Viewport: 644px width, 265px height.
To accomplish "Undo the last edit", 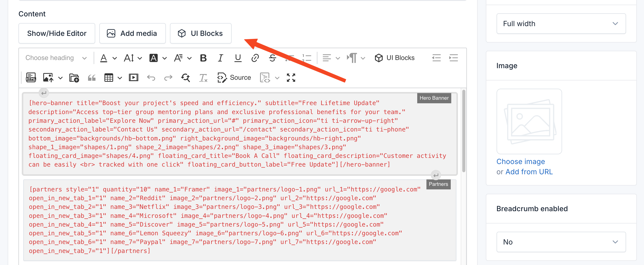I will (x=151, y=77).
